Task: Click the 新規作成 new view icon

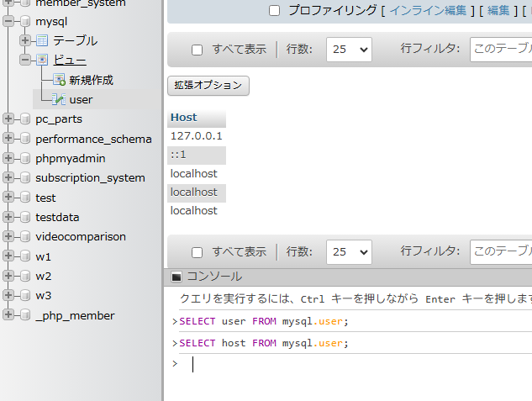Action: 59,80
